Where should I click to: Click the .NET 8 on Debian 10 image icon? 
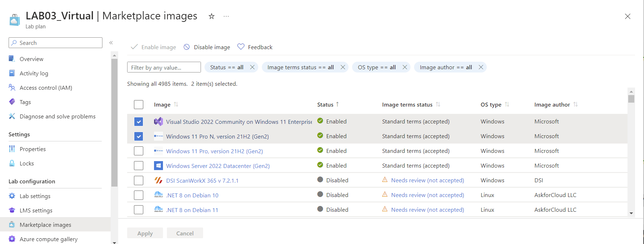(x=158, y=195)
